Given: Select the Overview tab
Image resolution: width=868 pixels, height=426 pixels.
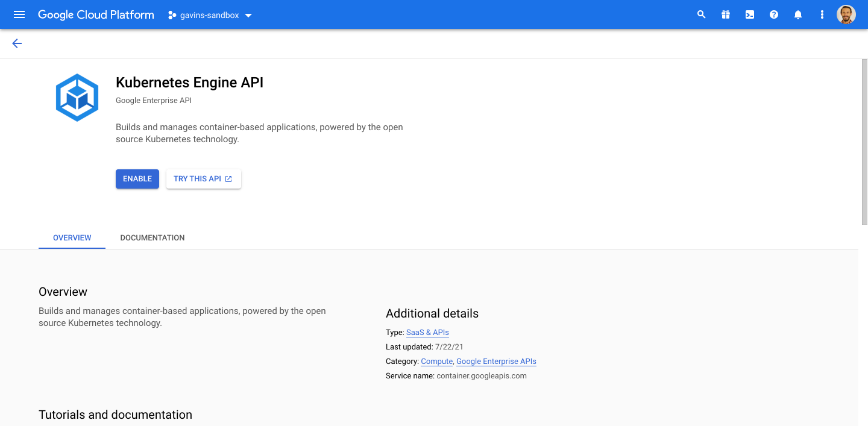Looking at the screenshot, I should (x=72, y=238).
